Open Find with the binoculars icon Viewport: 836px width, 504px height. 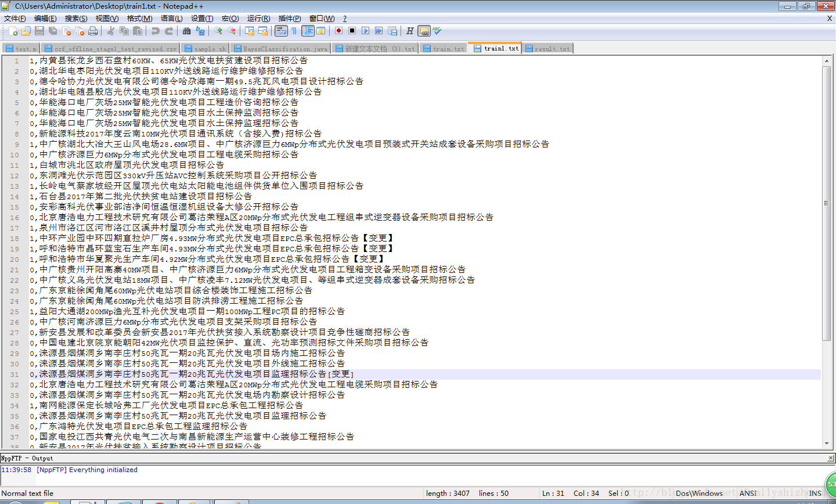click(x=186, y=31)
